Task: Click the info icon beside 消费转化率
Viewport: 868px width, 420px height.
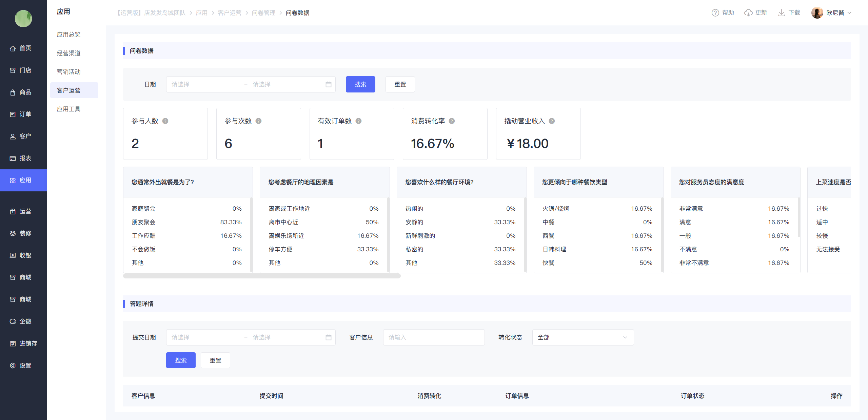Action: coord(452,121)
